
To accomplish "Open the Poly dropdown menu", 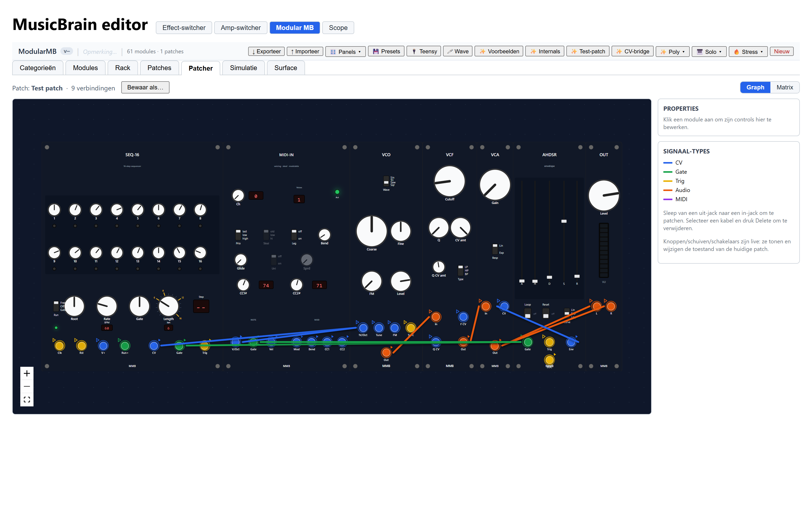I will pos(672,51).
